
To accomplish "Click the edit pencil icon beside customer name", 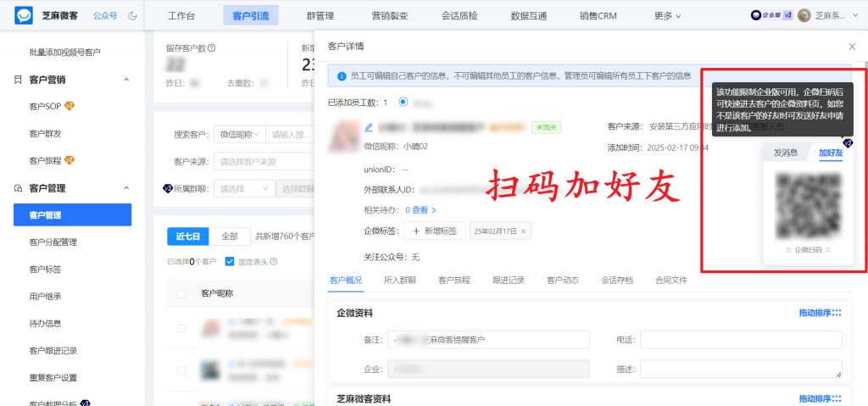I will pyautogui.click(x=369, y=127).
